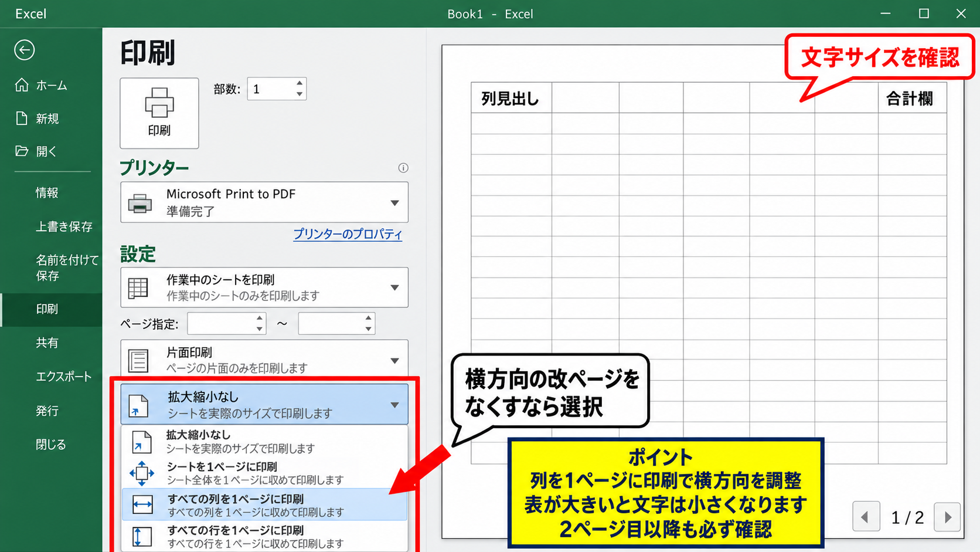The image size is (980, 552).
Task: Click the printer info icon
Action: [x=403, y=168]
